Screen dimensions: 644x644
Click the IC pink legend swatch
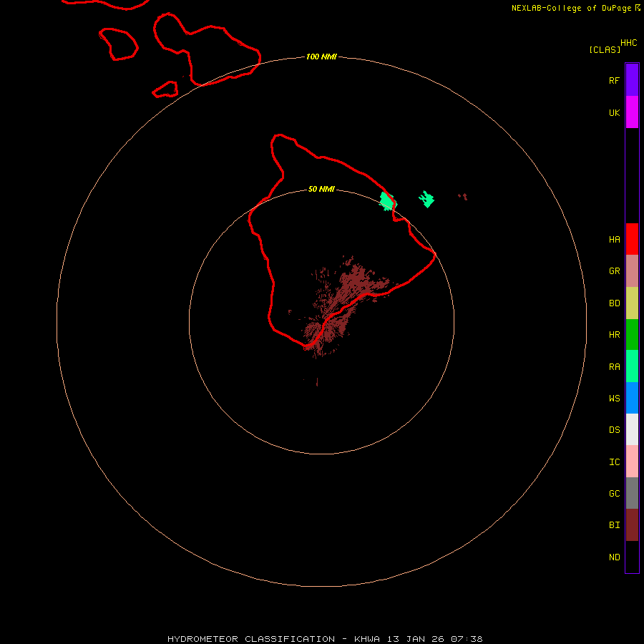pyautogui.click(x=632, y=462)
